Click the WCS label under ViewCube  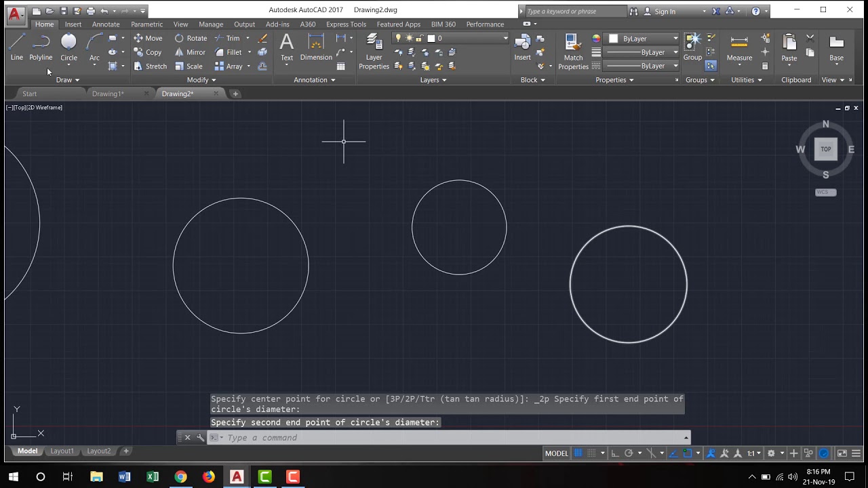825,192
